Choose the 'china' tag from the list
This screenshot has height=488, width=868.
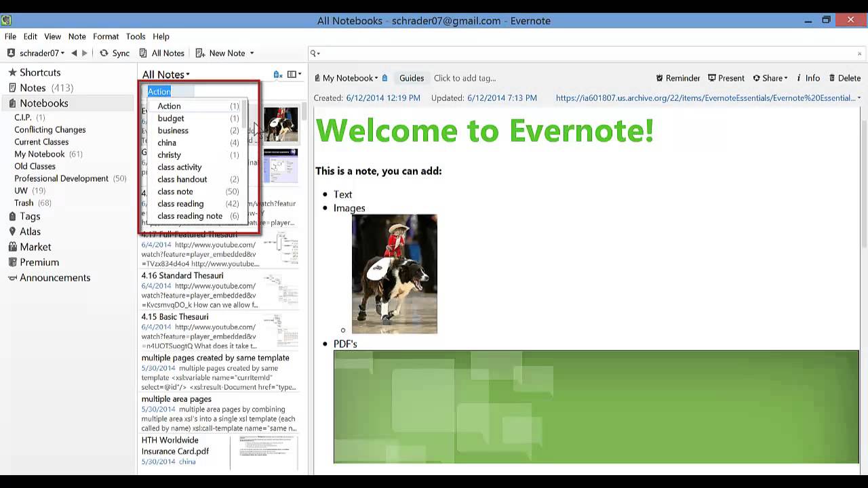[x=194, y=142]
